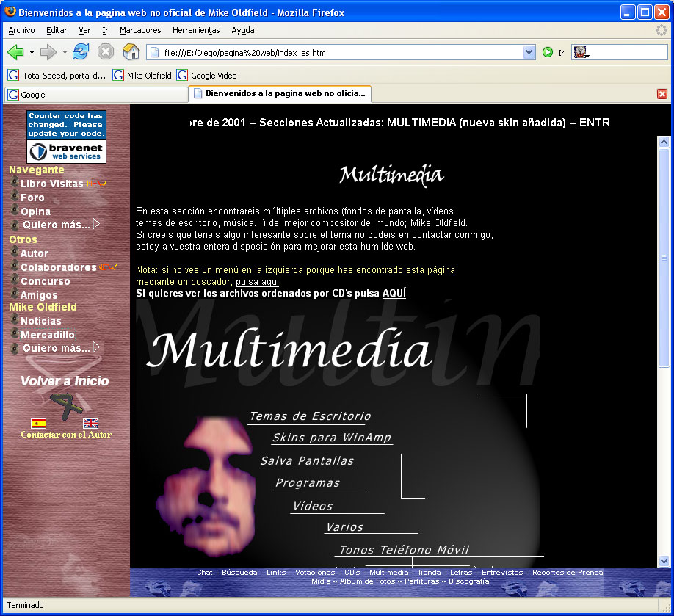
Task: Expand the address bar URL dropdown
Action: [529, 52]
